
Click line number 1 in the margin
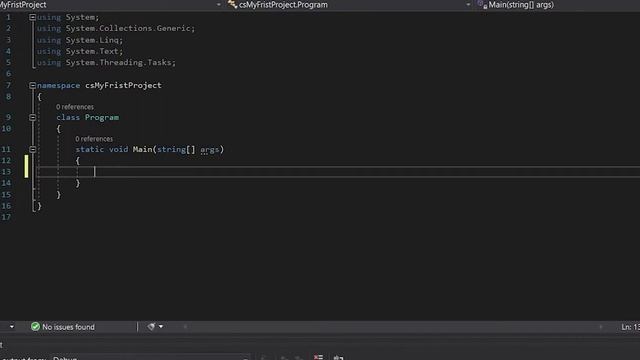(8, 17)
